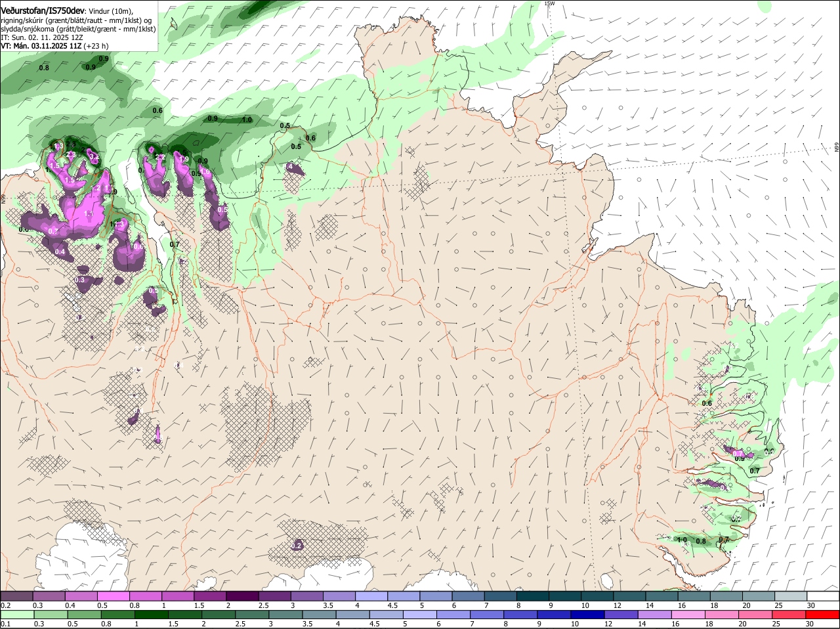Click the 15W longitude label at map top
The width and height of the screenshot is (840, 629).
click(549, 3)
